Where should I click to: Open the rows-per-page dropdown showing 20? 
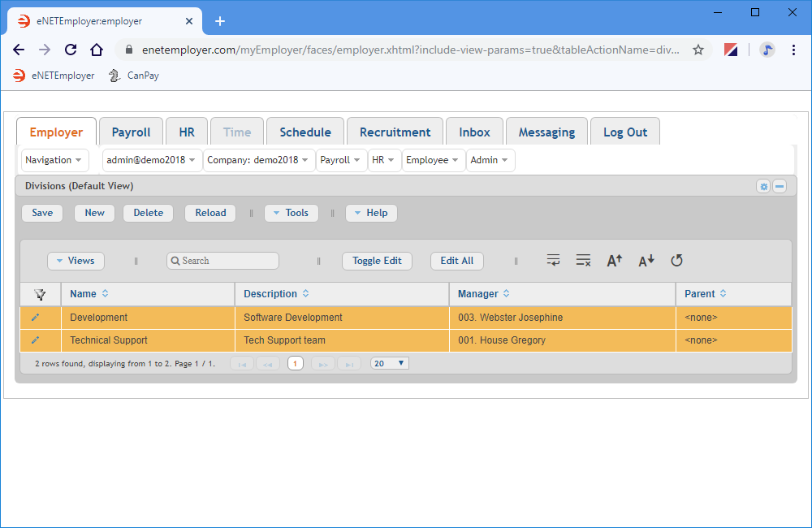(390, 363)
